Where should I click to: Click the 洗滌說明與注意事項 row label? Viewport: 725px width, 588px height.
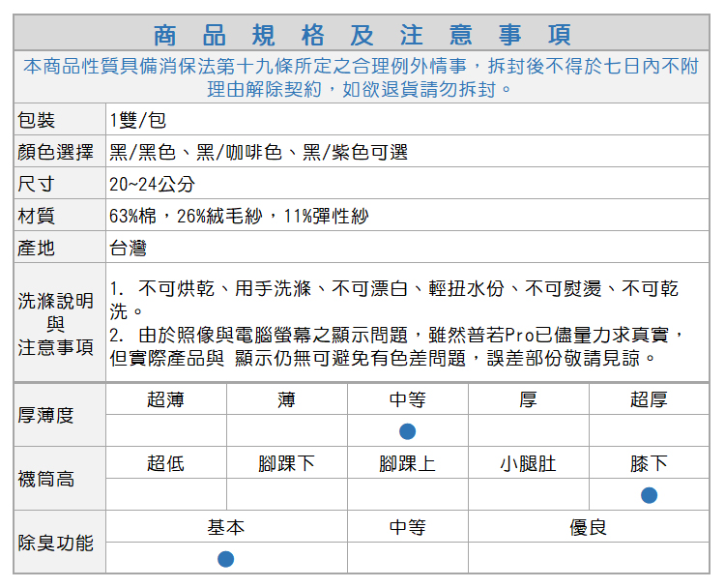pos(56,323)
